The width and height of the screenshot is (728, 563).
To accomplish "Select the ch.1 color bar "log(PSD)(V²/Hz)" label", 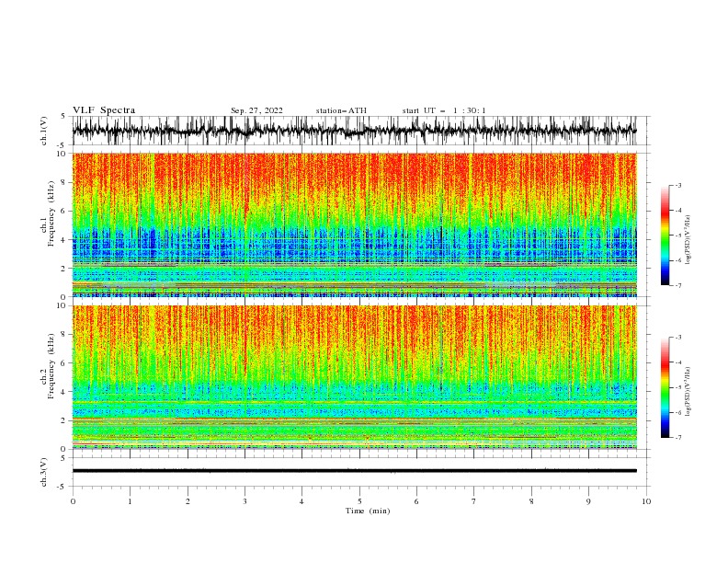I will pos(688,240).
